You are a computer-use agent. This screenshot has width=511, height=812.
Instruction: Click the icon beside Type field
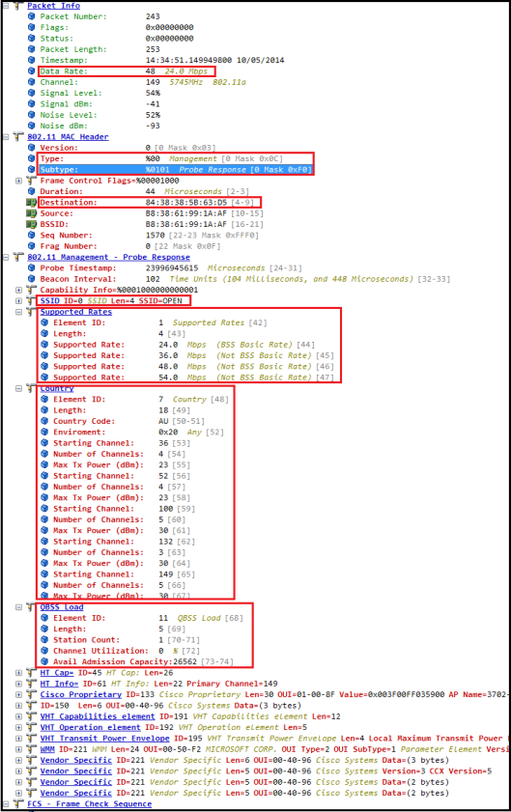point(32,159)
